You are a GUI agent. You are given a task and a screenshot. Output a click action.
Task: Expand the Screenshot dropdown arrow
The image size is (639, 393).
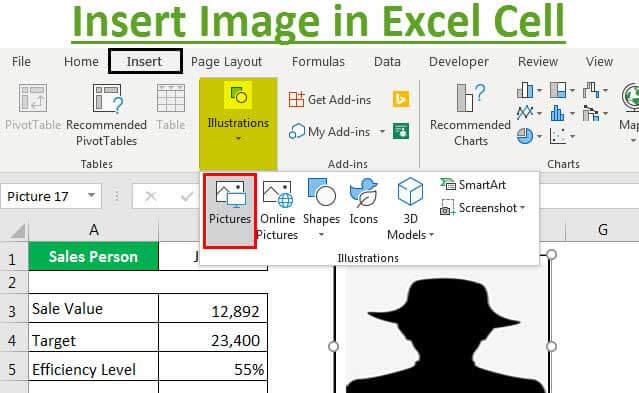pyautogui.click(x=522, y=208)
